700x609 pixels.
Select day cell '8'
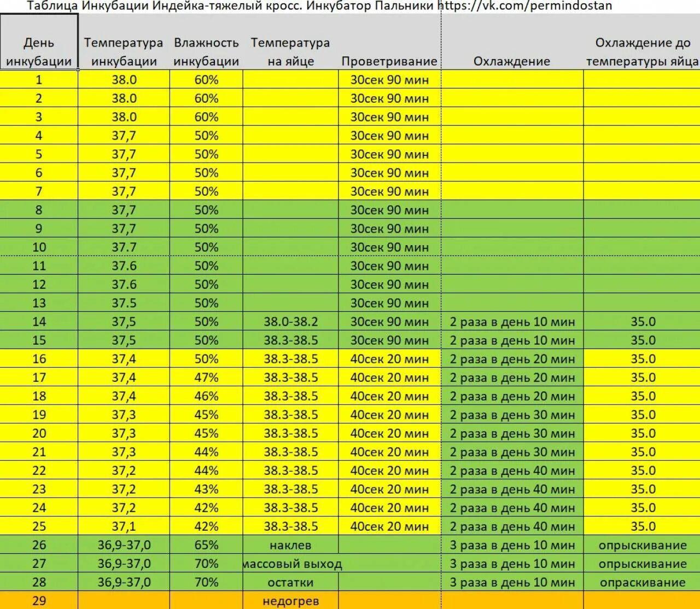(x=39, y=210)
